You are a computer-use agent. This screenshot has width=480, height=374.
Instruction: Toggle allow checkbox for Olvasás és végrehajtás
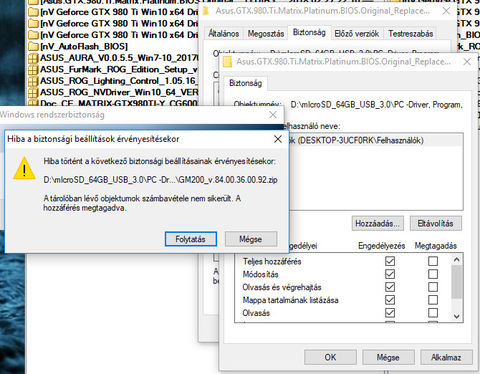pos(390,287)
